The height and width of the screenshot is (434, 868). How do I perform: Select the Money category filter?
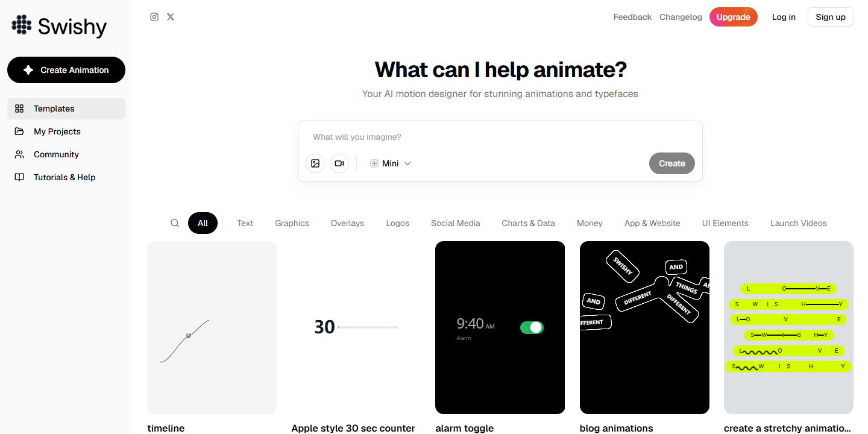[590, 223]
